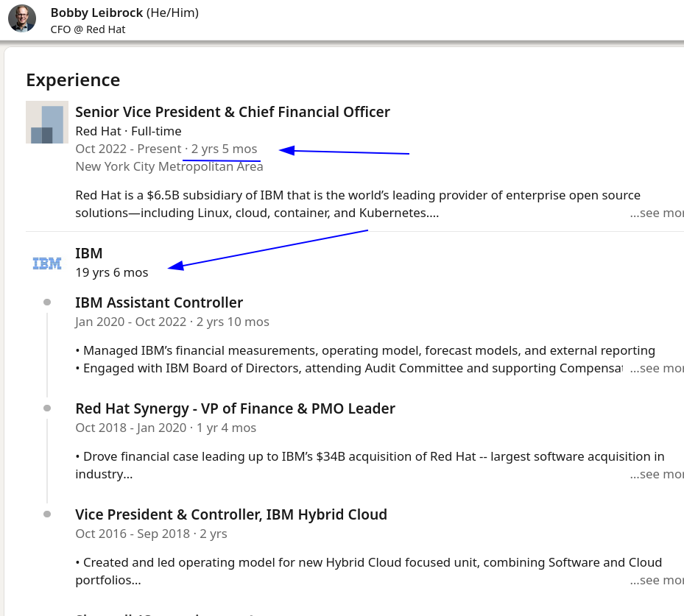Image resolution: width=684 pixels, height=616 pixels.
Task: Click Vice President & Controller, IBM Hybrid Cloud
Action: (231, 514)
